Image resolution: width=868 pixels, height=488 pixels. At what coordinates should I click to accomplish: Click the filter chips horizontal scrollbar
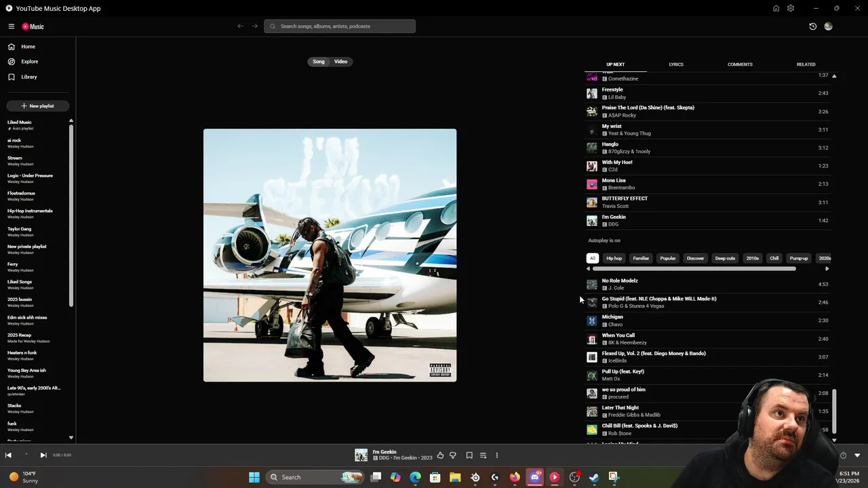tap(694, 269)
